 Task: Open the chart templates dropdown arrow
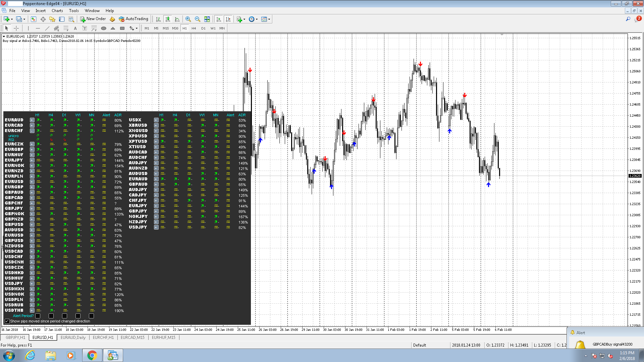point(269,19)
